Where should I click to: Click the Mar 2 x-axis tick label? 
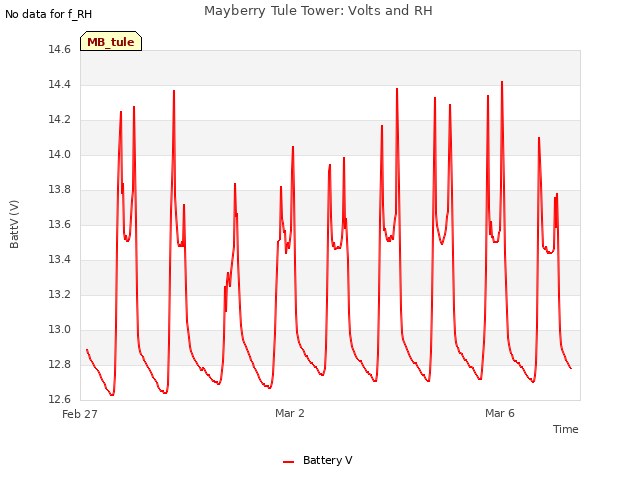point(289,413)
